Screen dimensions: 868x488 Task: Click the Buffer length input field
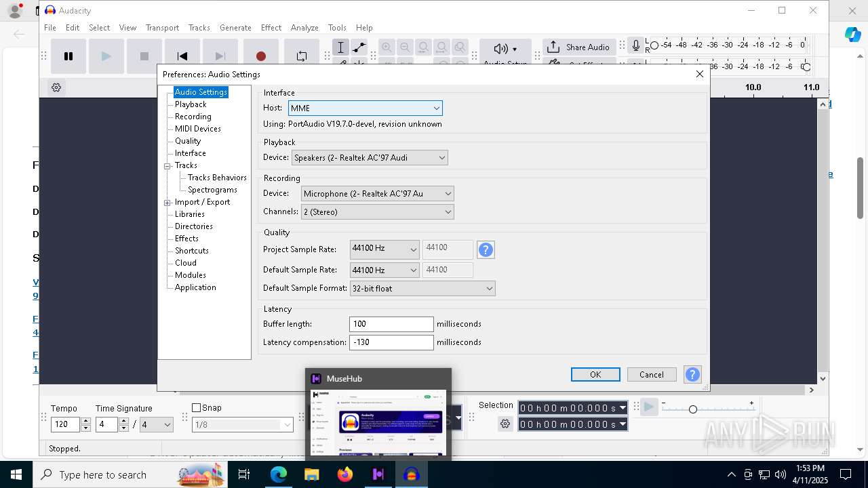(391, 324)
